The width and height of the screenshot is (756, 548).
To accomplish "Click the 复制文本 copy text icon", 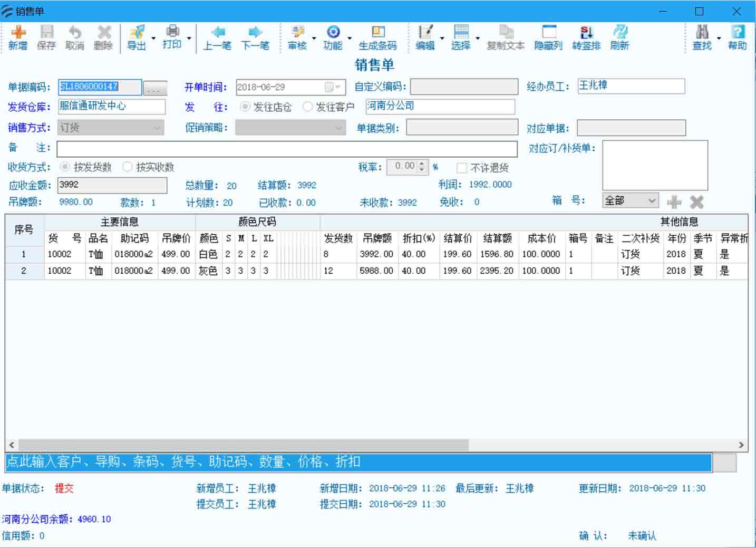I will coord(505,37).
